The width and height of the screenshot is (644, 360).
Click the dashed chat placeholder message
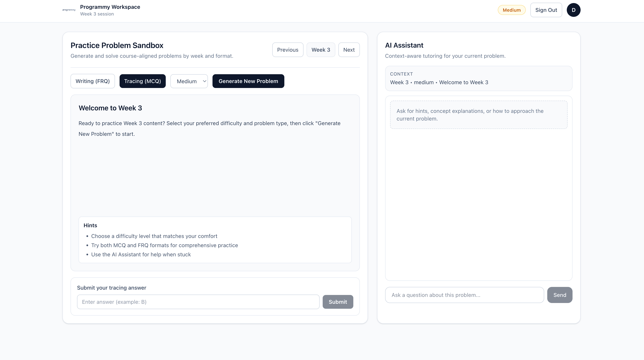(478, 115)
